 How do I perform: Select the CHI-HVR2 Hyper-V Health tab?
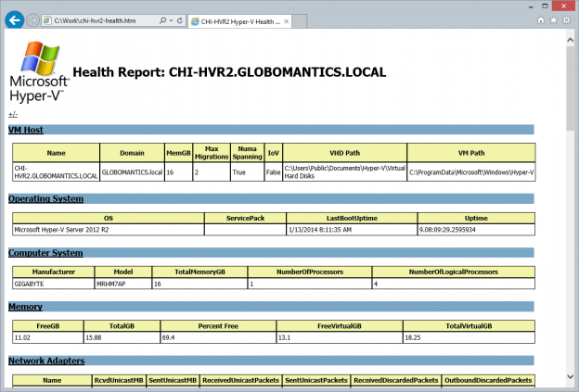239,21
